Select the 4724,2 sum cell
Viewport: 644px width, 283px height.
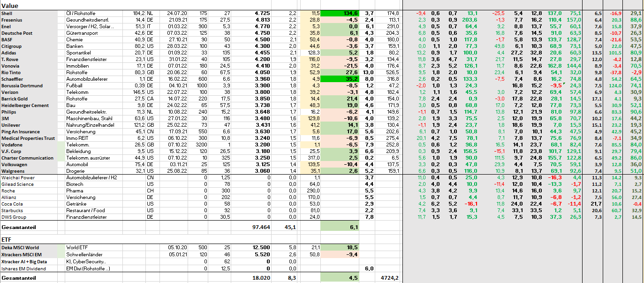coord(387,278)
